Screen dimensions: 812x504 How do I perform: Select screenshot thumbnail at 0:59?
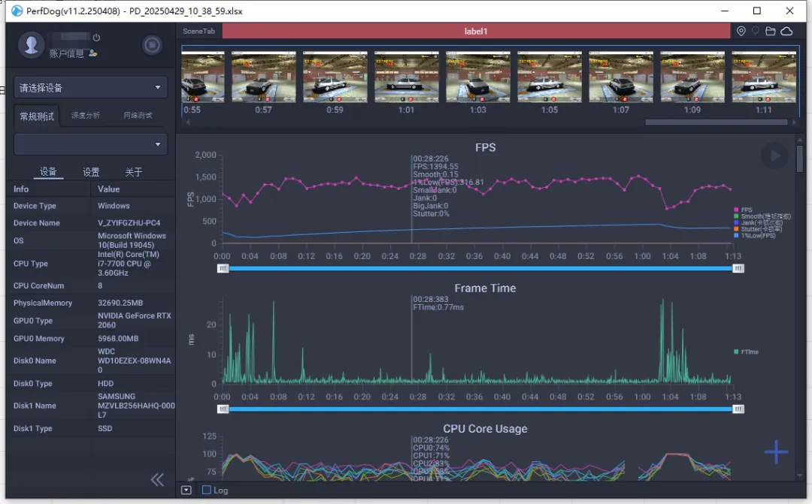tap(335, 77)
